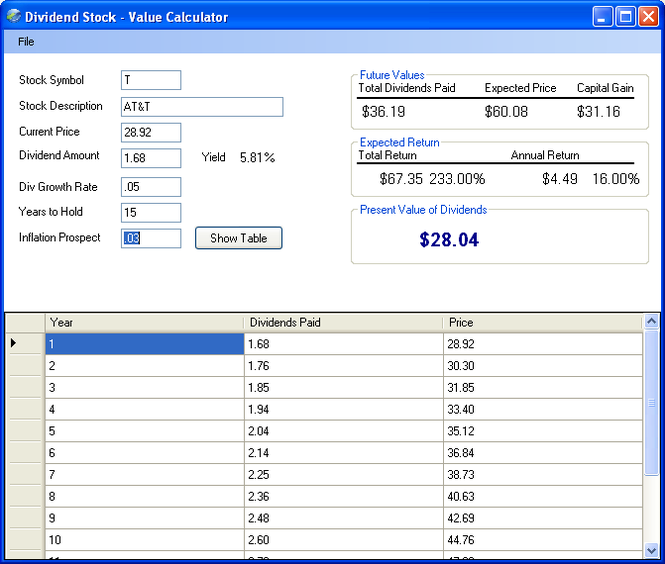
Task: Click the Inflation Prospect field
Action: coord(151,238)
